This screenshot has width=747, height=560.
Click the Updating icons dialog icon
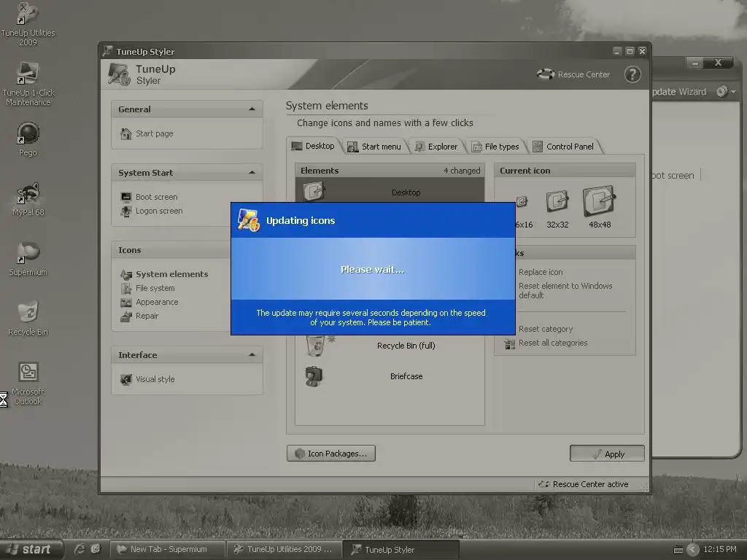pos(249,220)
